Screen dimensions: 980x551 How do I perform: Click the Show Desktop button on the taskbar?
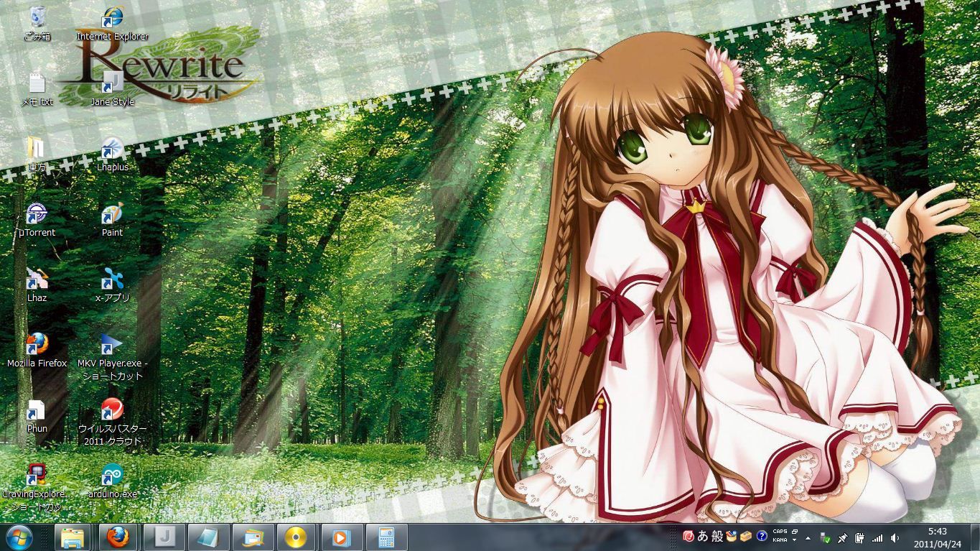click(x=974, y=537)
